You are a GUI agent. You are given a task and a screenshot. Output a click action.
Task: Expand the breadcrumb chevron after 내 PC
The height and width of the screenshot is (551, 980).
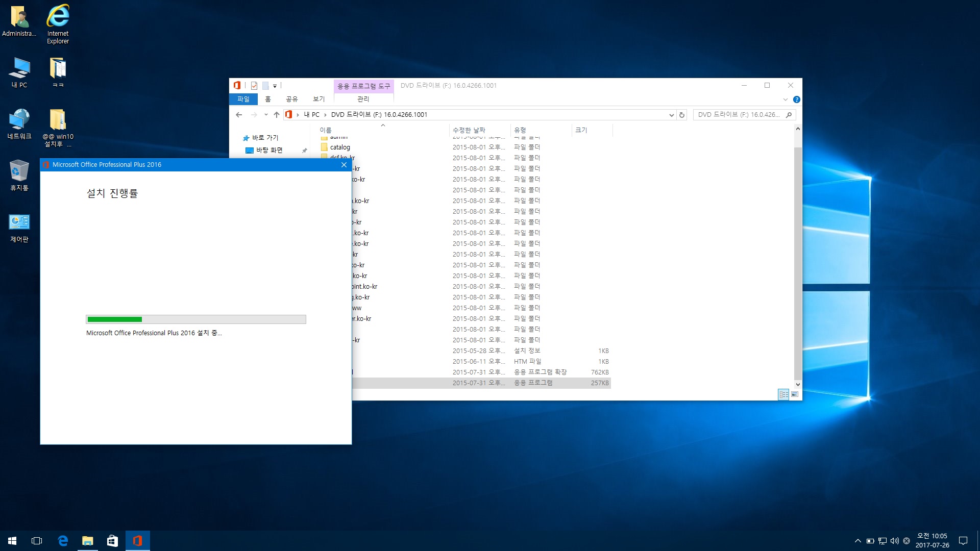coord(325,115)
